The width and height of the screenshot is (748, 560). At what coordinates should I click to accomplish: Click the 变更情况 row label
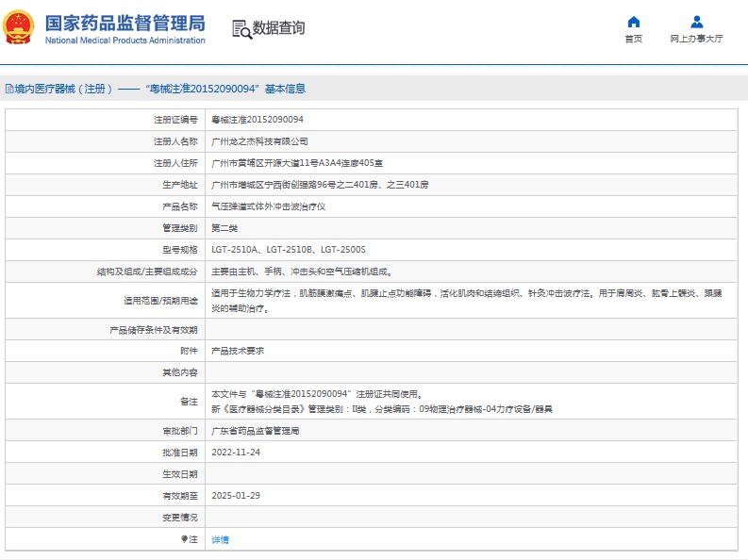pyautogui.click(x=179, y=518)
